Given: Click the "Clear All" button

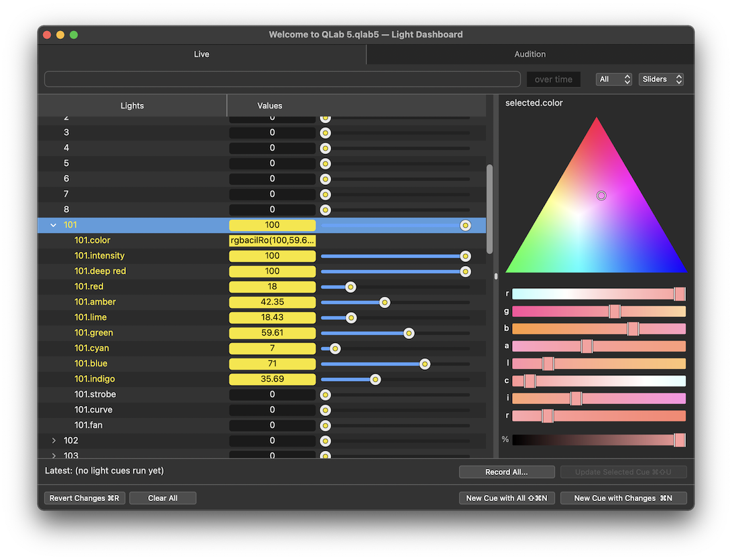Looking at the screenshot, I should tap(163, 498).
